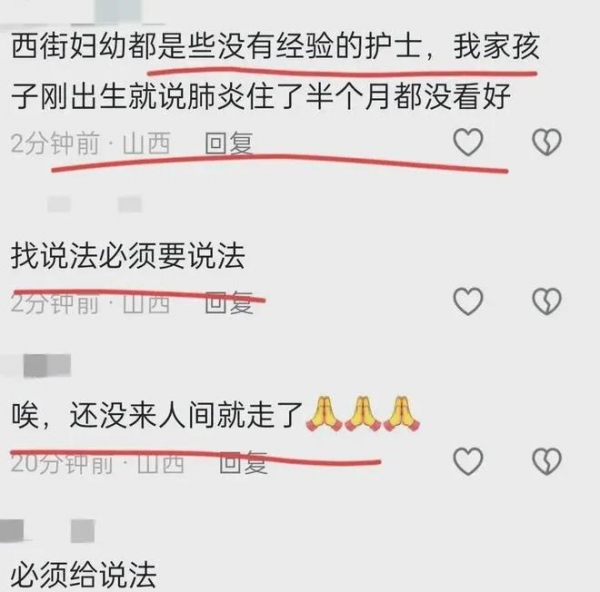Image resolution: width=600 pixels, height=592 pixels.
Task: Select the 找说法必须要说法 comment text
Action: (128, 256)
